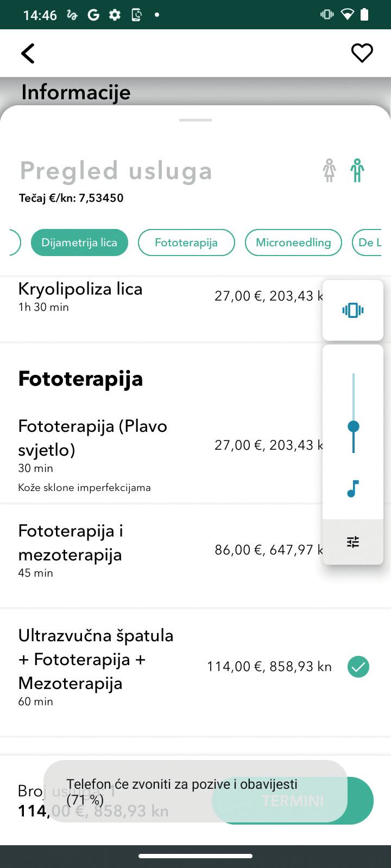Select the partially visible De L chip
The image size is (391, 868).
click(371, 242)
